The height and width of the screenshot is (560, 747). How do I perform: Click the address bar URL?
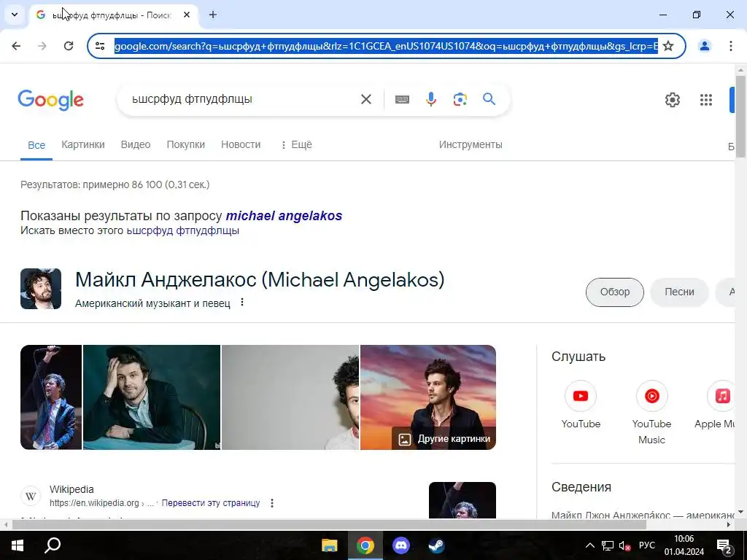coord(386,46)
